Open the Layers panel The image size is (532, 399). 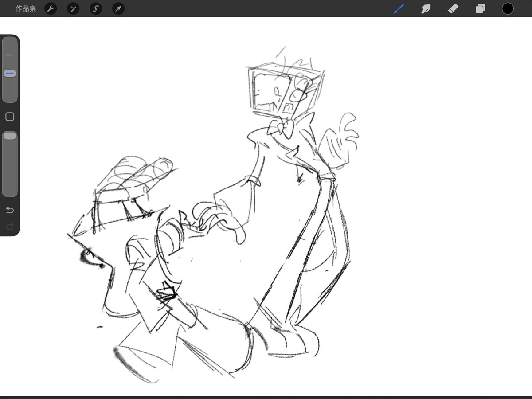point(480,8)
